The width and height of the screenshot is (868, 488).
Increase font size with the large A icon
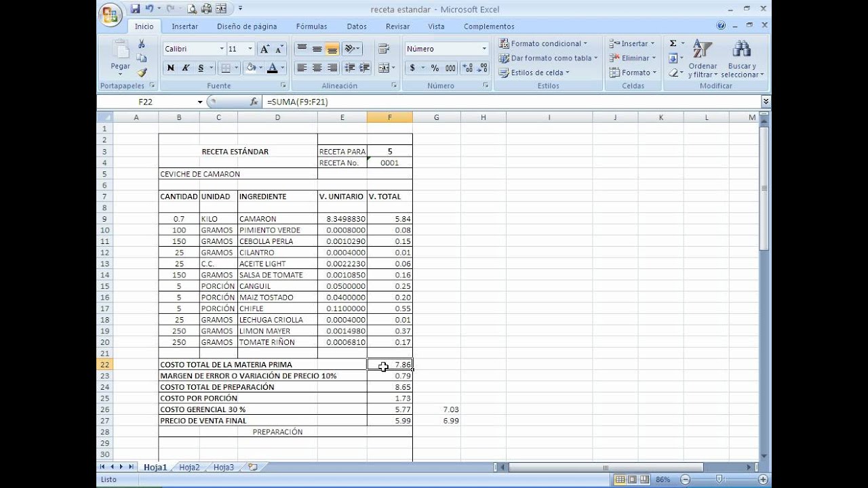click(x=265, y=49)
